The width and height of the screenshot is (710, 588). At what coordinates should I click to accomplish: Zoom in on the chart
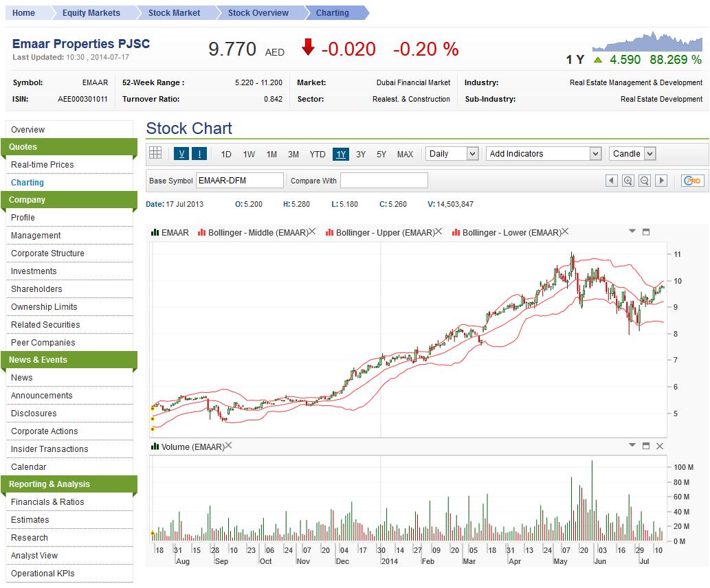[x=628, y=181]
